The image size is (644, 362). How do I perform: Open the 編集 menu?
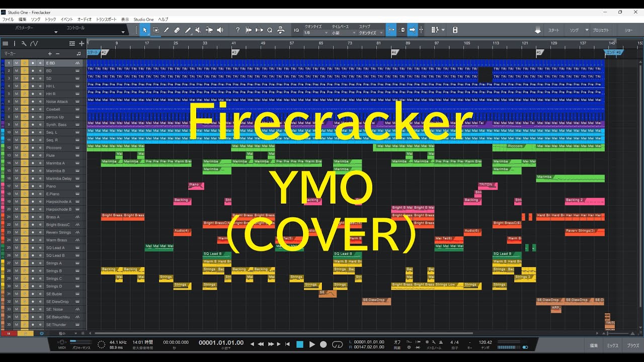pyautogui.click(x=22, y=19)
